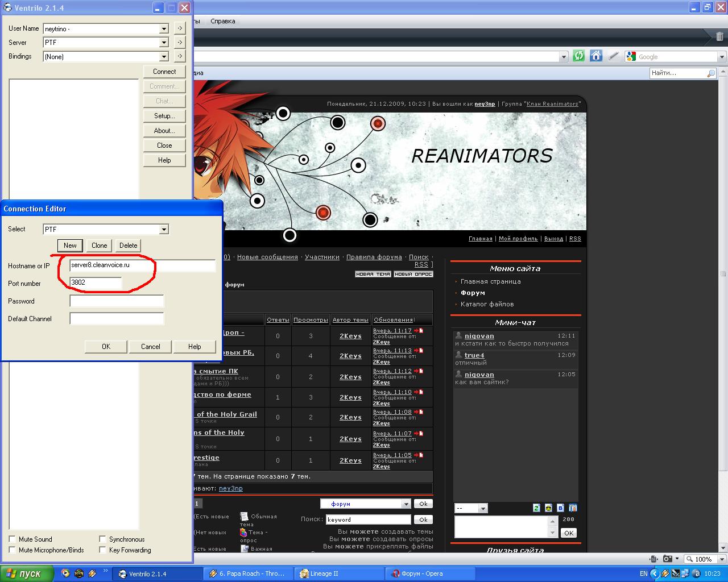The width and height of the screenshot is (728, 582).
Task: Click OK in Connection Editor
Action: (106, 347)
